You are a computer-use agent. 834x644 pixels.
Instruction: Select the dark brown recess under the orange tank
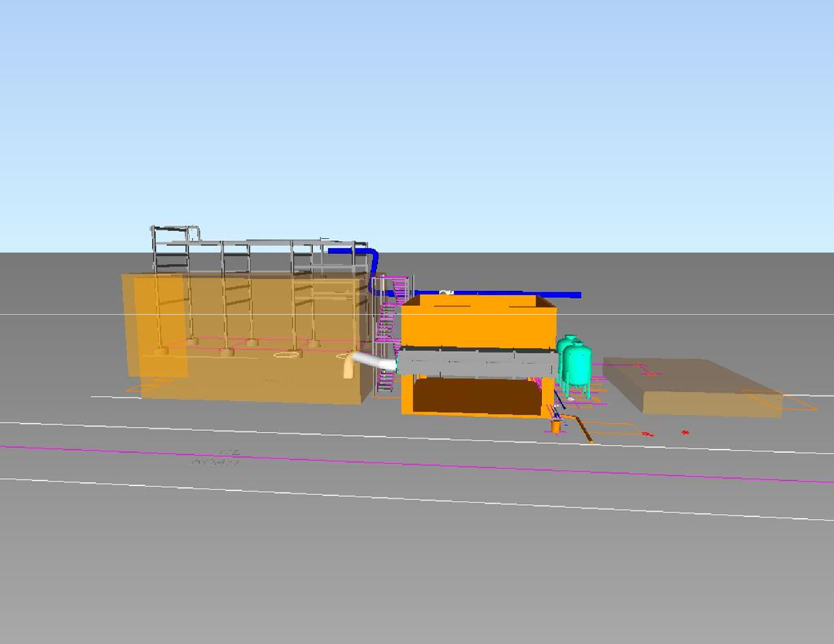[x=478, y=396]
